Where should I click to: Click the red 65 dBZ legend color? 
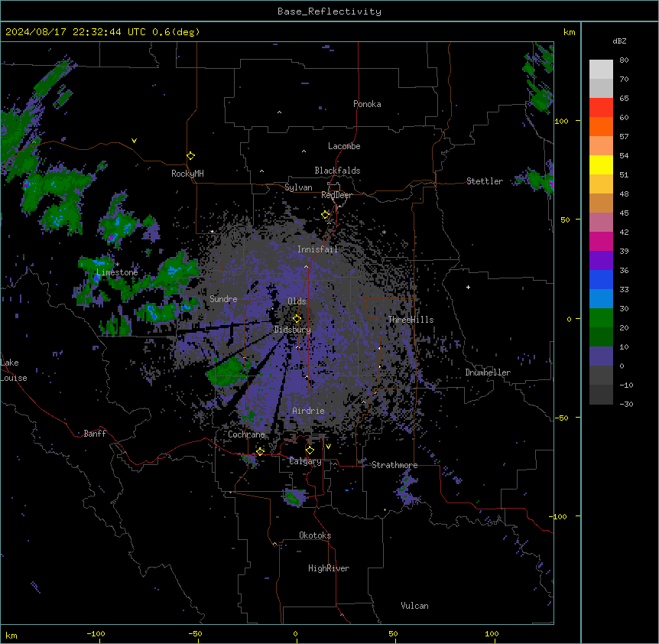[x=601, y=108]
